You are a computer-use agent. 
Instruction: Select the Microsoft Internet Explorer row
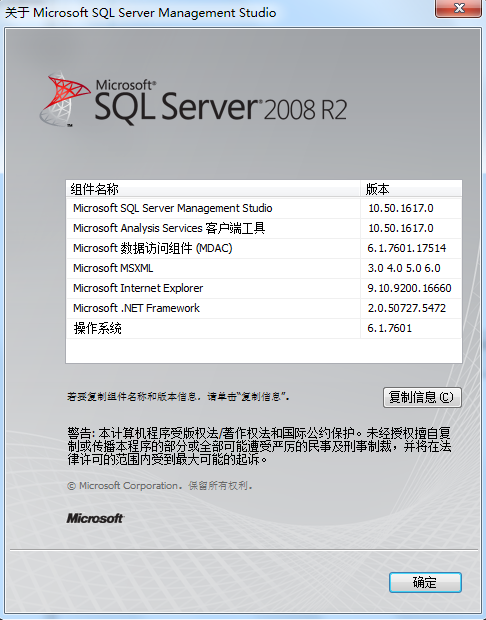(x=264, y=288)
